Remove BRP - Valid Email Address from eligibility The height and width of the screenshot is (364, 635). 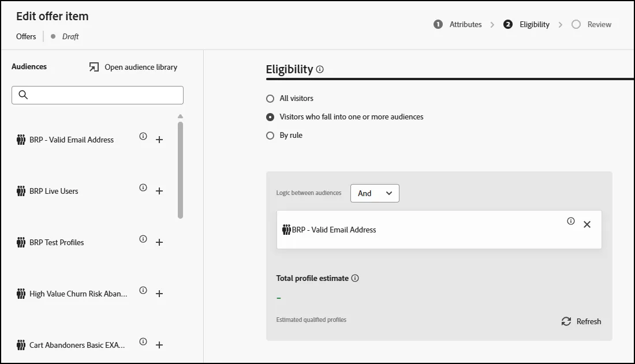click(587, 224)
